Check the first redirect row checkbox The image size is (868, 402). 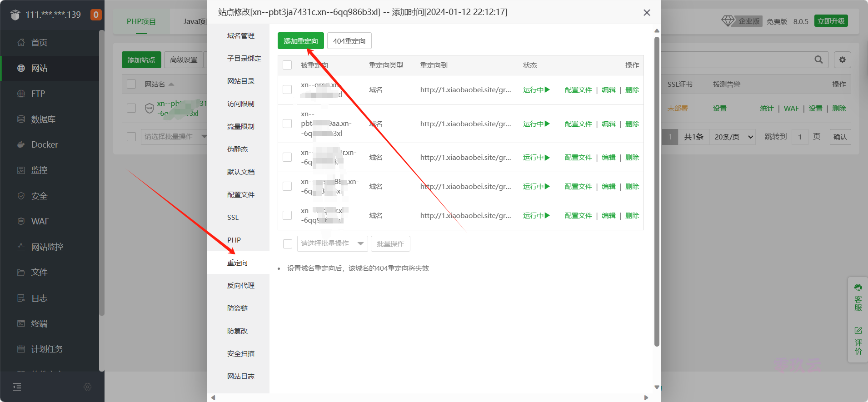(x=287, y=89)
